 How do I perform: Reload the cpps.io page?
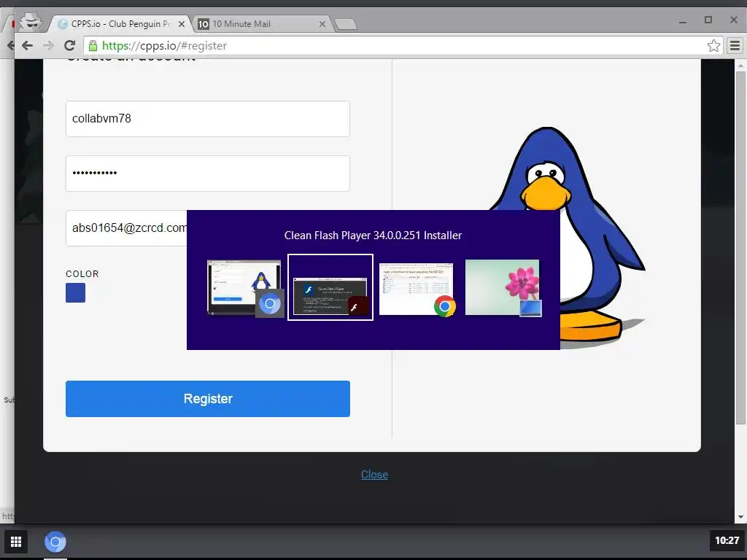point(69,46)
